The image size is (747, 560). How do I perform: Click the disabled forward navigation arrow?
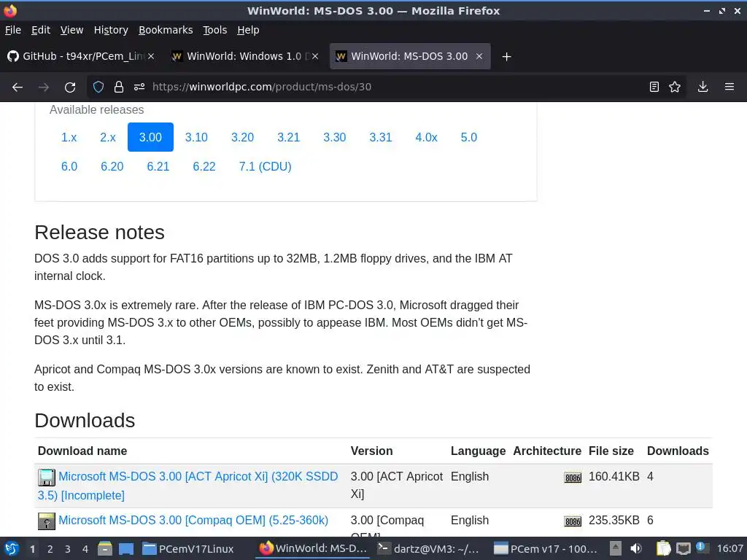click(x=44, y=87)
